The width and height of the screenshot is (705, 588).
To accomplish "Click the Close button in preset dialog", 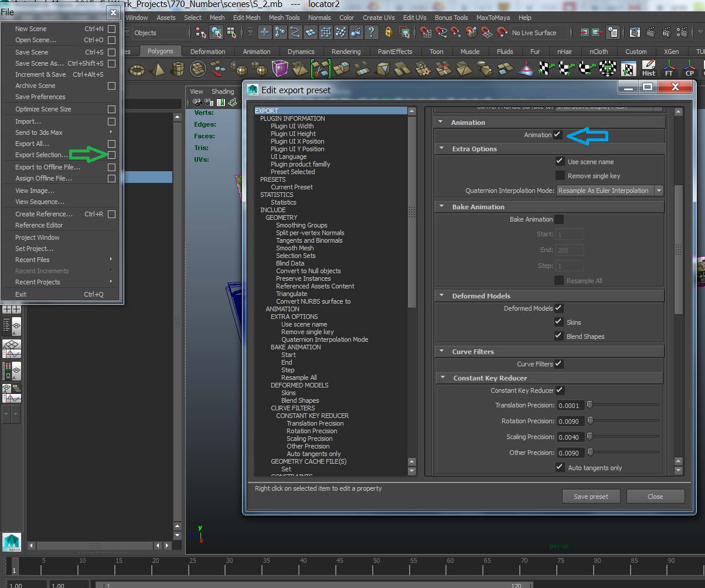I will point(655,497).
